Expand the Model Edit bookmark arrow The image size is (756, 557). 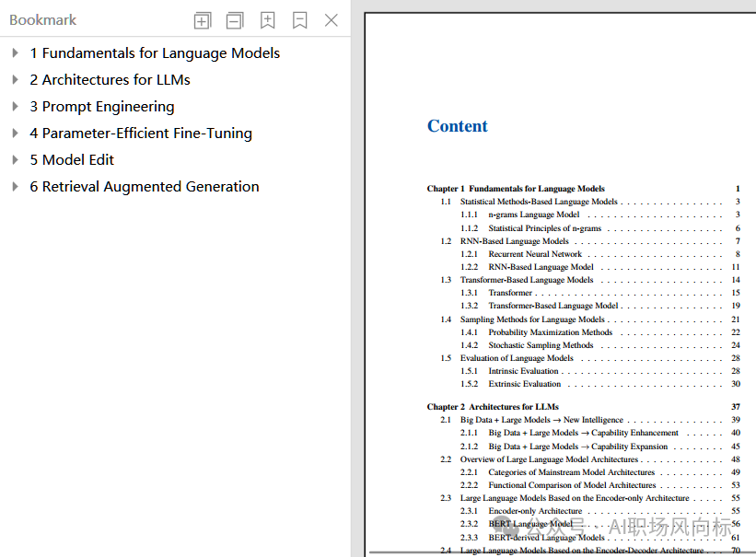pyautogui.click(x=15, y=159)
